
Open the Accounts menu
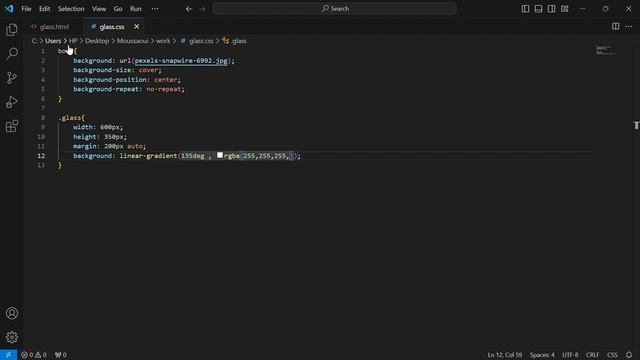pyautogui.click(x=12, y=313)
